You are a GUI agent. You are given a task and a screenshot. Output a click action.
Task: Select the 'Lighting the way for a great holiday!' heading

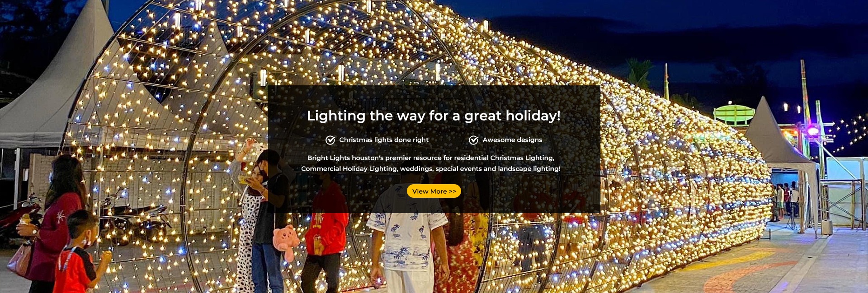[434, 116]
